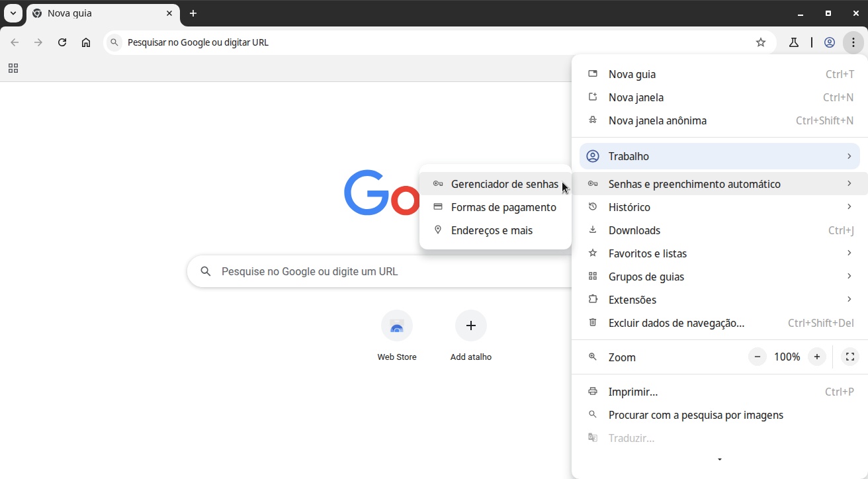Click the search magnifier in the omnibox
Screen dimensions: 868x479
(114, 42)
